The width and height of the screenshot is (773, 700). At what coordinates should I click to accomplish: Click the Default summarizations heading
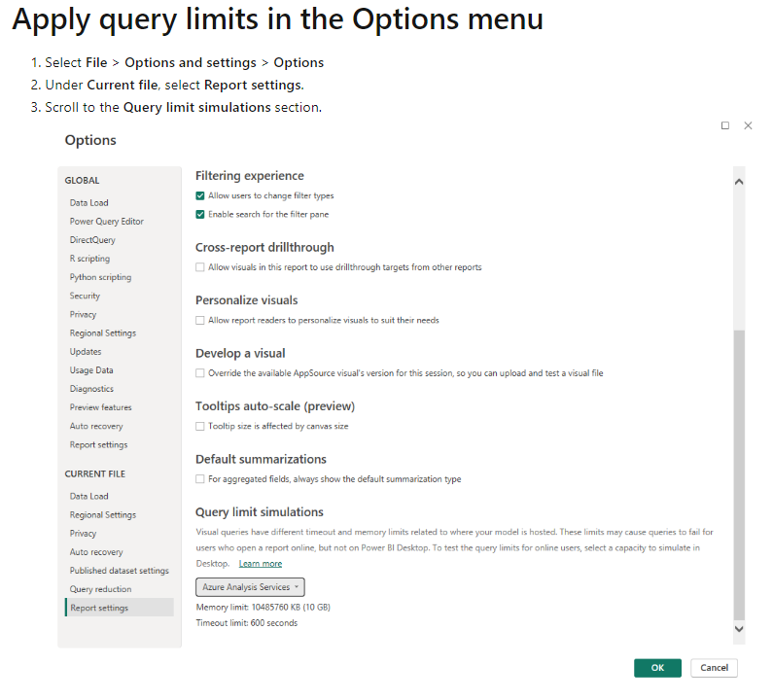261,460
